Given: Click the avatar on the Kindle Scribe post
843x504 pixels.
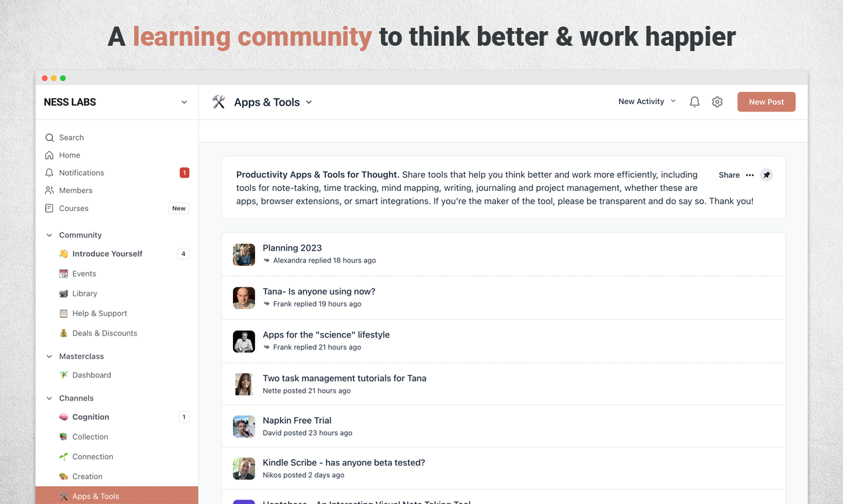Looking at the screenshot, I should click(244, 469).
